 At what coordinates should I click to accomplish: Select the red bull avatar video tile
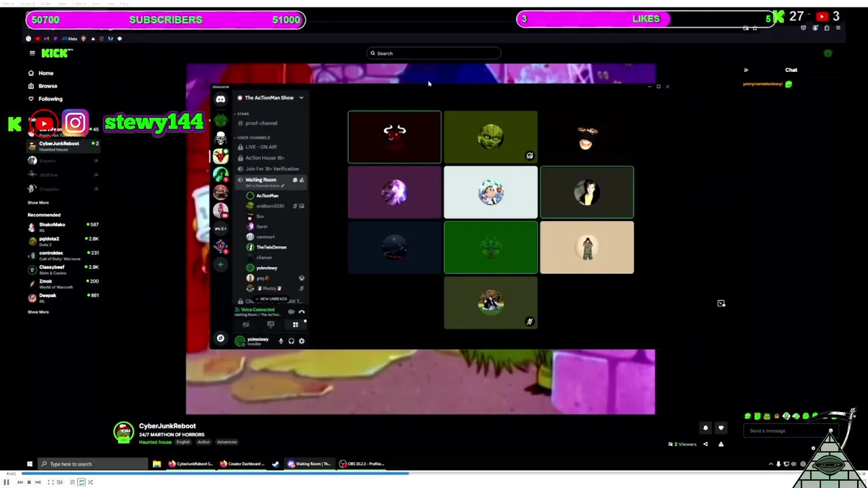(x=395, y=138)
